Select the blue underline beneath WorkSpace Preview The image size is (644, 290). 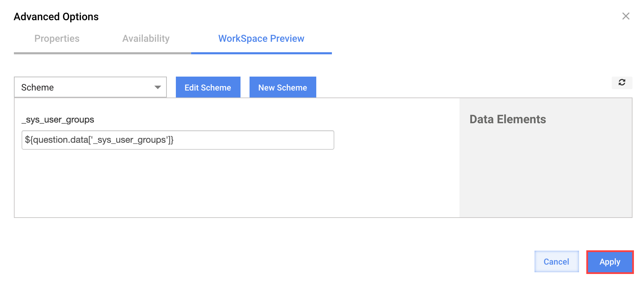(x=261, y=53)
